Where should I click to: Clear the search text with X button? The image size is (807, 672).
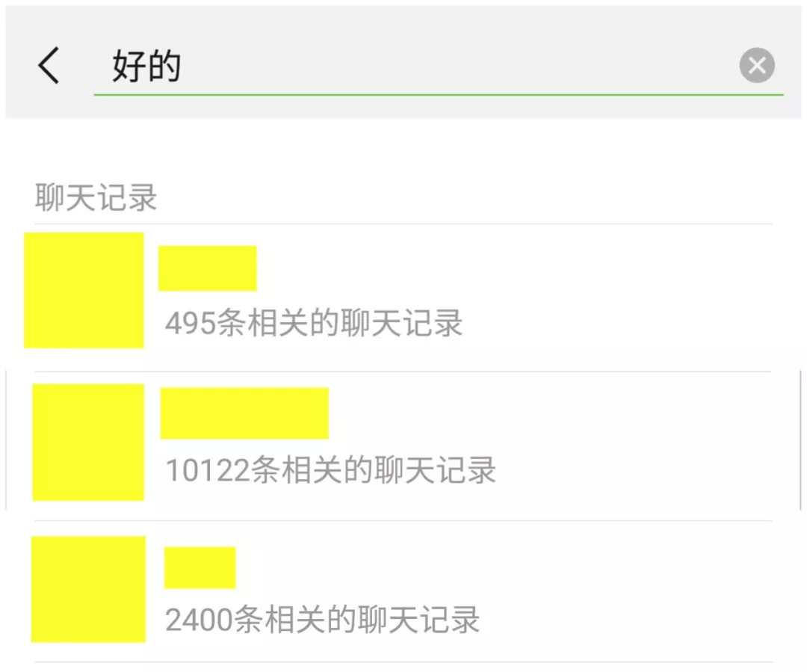click(x=757, y=66)
